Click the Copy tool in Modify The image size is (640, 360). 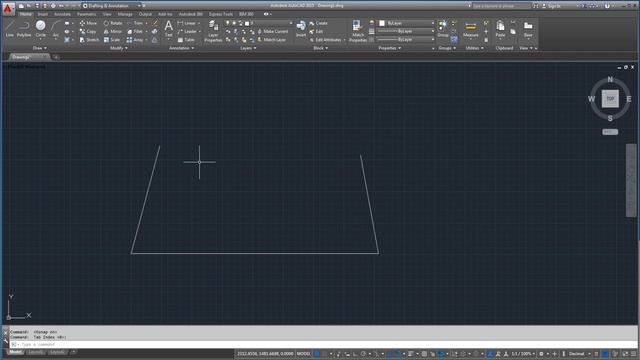88,31
